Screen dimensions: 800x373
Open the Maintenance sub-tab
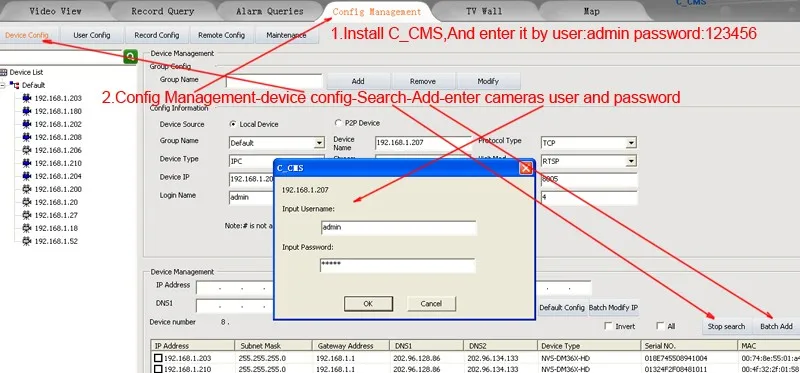pyautogui.click(x=286, y=35)
